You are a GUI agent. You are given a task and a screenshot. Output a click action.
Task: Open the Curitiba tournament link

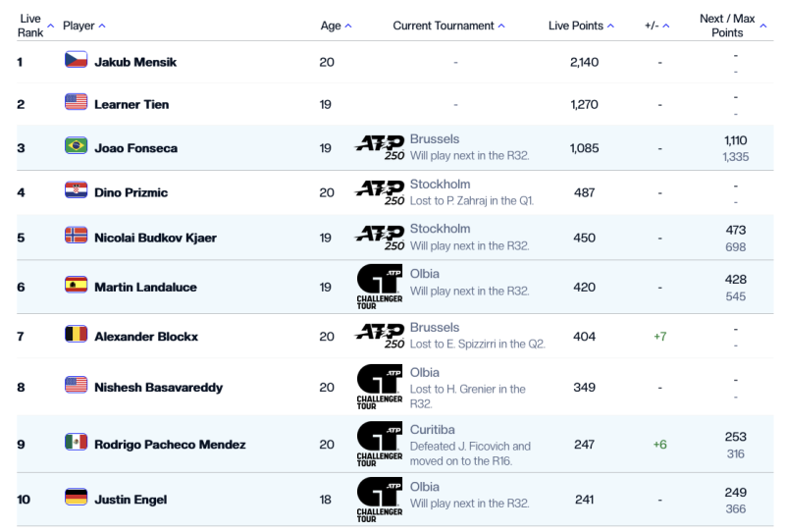pyautogui.click(x=433, y=430)
